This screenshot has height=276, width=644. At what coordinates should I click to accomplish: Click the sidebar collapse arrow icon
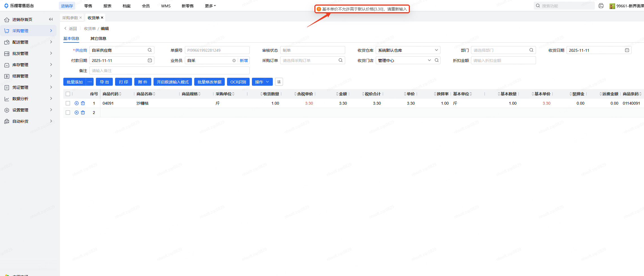51,19
